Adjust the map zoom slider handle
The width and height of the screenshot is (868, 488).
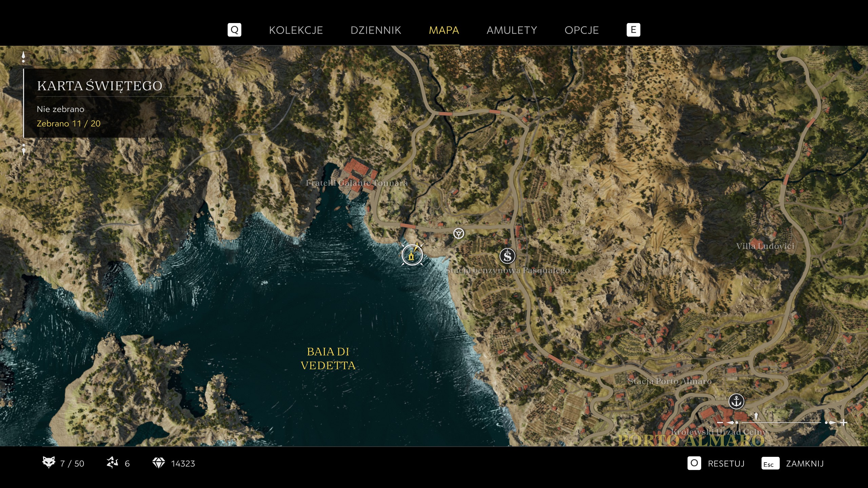coord(756,416)
